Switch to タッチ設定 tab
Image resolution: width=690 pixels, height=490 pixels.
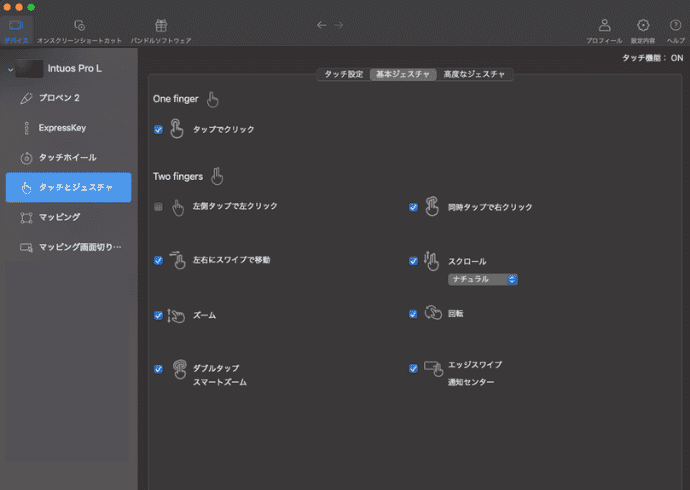coord(343,74)
